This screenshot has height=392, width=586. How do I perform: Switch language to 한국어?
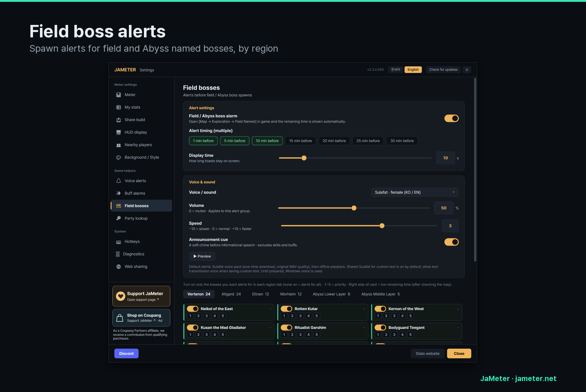tap(396, 70)
